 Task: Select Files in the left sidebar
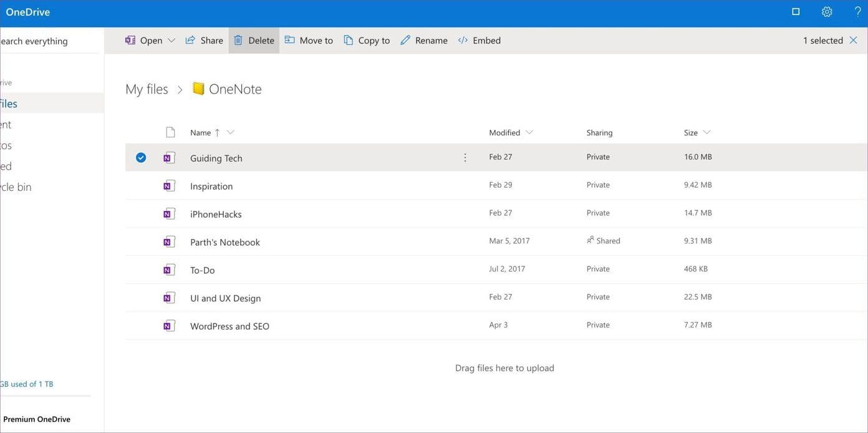coord(52,104)
